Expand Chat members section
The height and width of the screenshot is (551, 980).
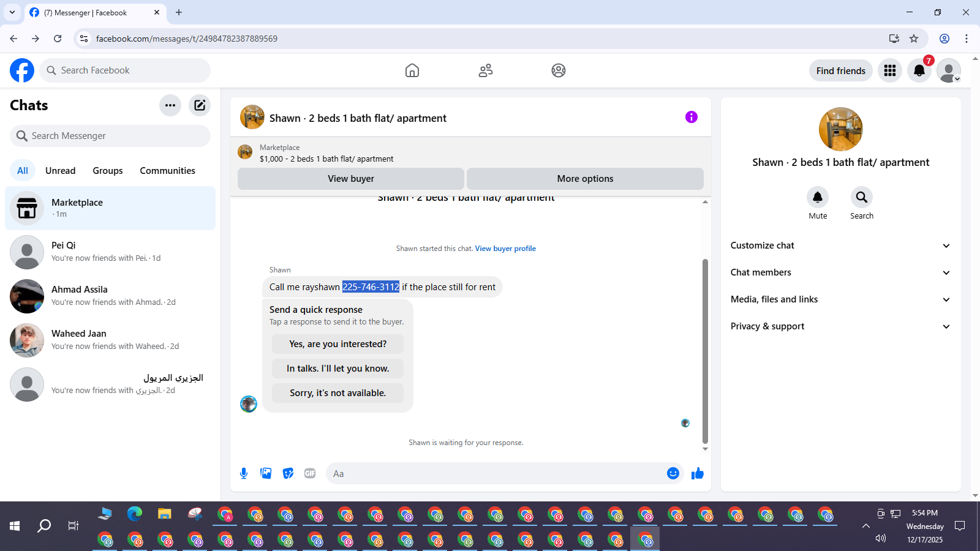(841, 272)
